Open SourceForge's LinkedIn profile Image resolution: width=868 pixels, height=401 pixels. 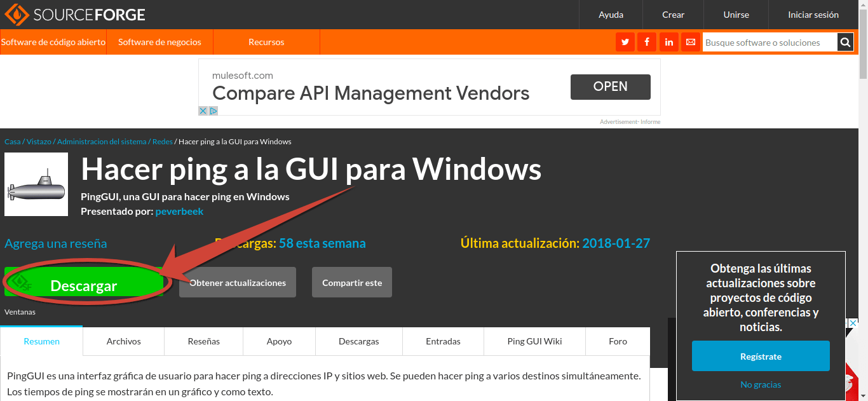click(x=668, y=42)
